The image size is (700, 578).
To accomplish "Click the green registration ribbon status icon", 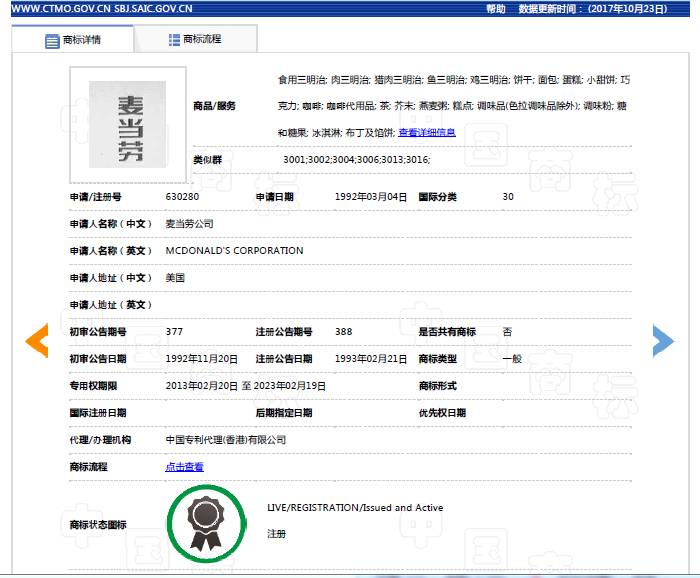I will 206,524.
